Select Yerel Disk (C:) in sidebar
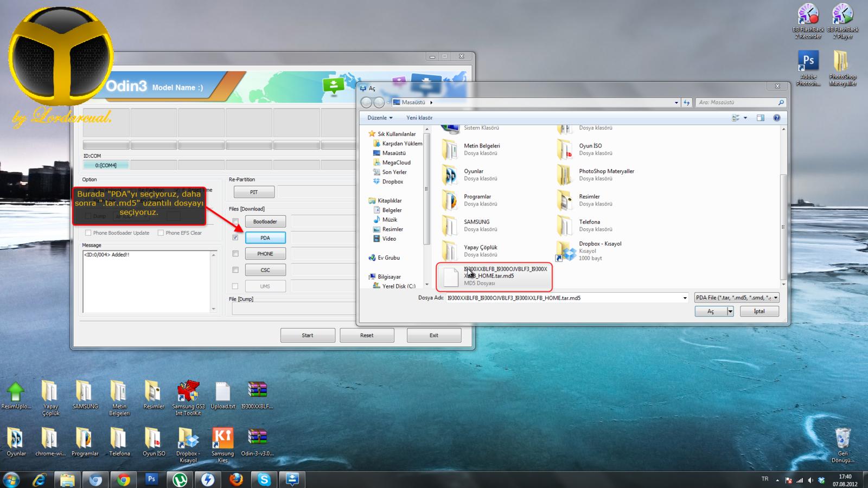 point(398,286)
